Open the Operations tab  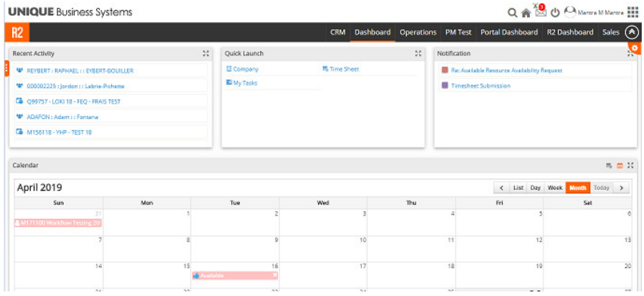[418, 32]
